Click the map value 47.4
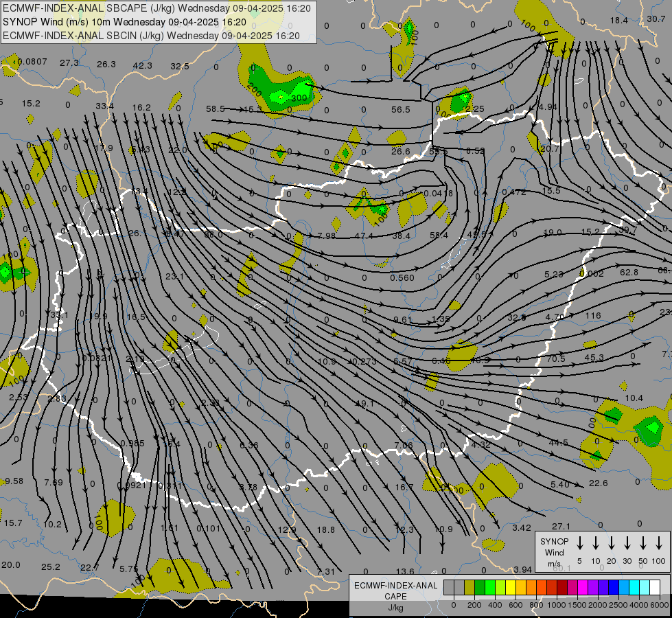The height and width of the screenshot is (618, 672). pos(364,236)
